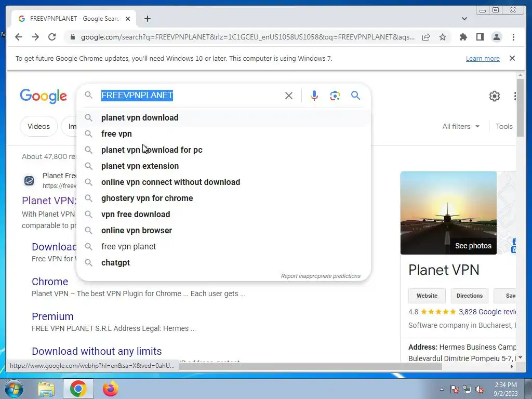Click the Website button for Planet VPN

pyautogui.click(x=427, y=296)
